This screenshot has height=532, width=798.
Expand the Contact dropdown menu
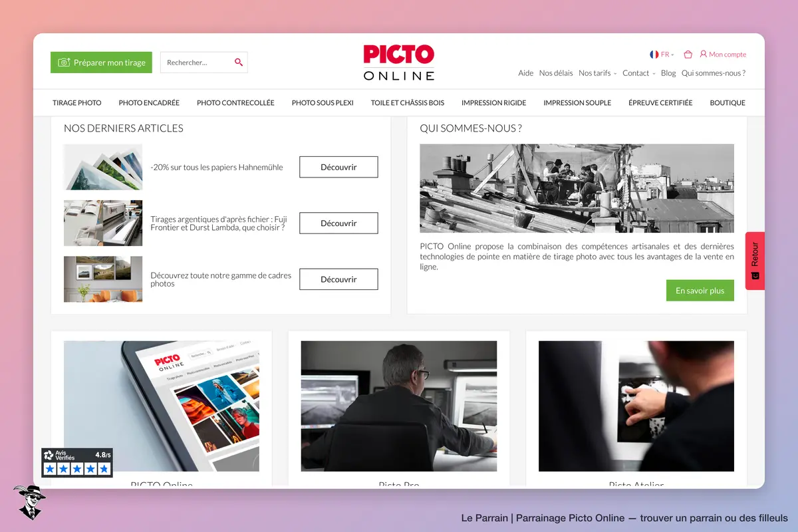[638, 73]
